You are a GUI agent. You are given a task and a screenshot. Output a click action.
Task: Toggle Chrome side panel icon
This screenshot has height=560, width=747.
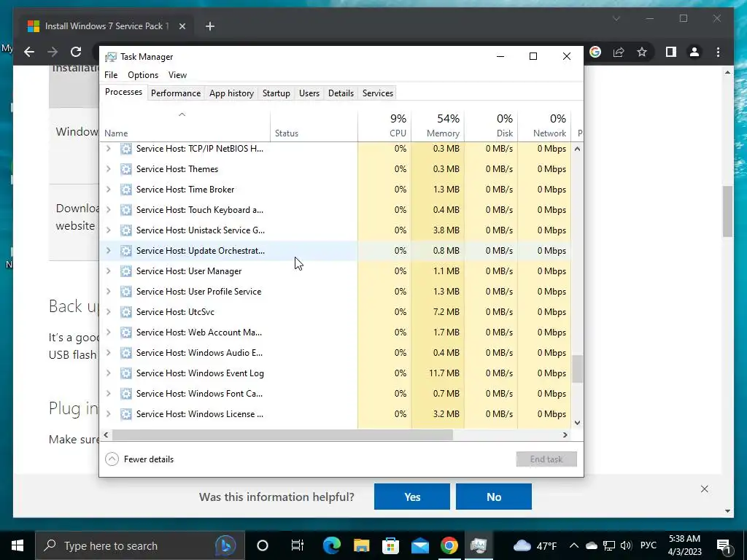[x=671, y=52]
